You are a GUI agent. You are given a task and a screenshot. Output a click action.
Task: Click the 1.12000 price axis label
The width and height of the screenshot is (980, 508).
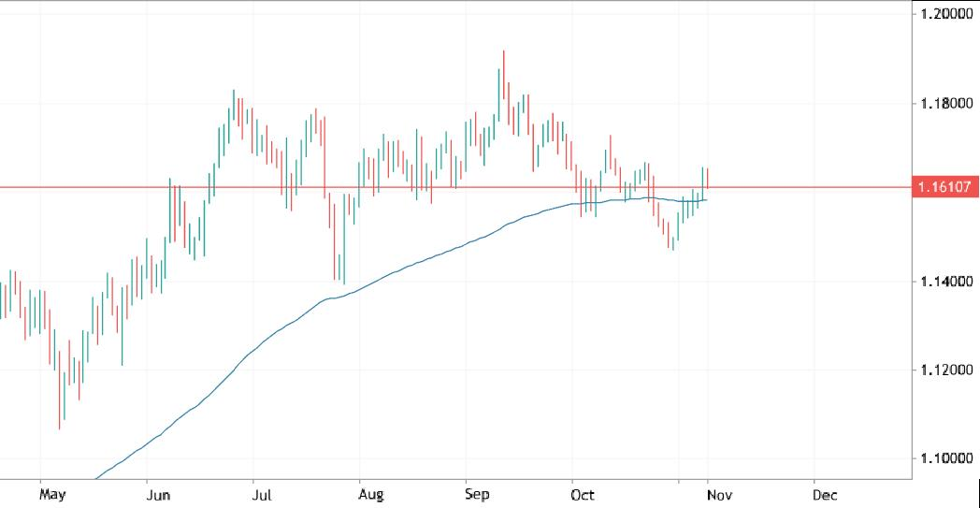click(947, 370)
